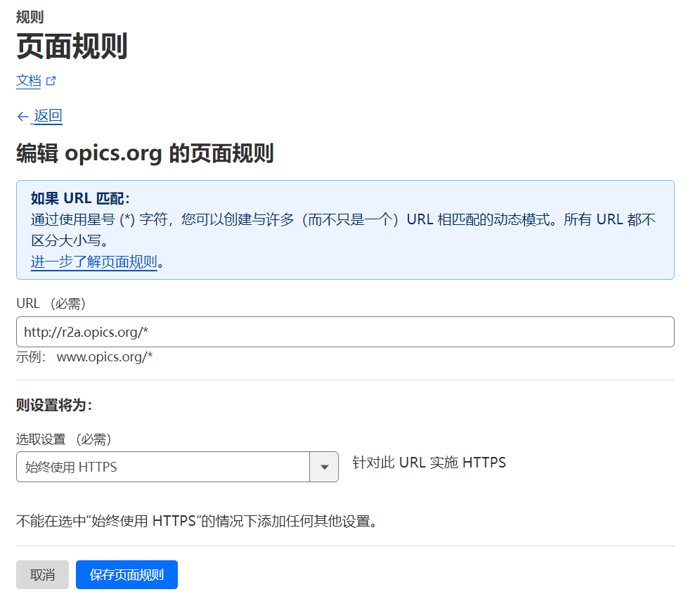
Task: Click the back arrow icon before 返回
Action: (x=22, y=115)
